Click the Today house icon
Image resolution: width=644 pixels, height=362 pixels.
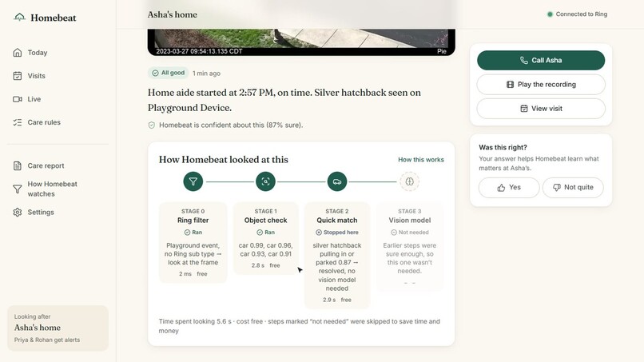18,53
